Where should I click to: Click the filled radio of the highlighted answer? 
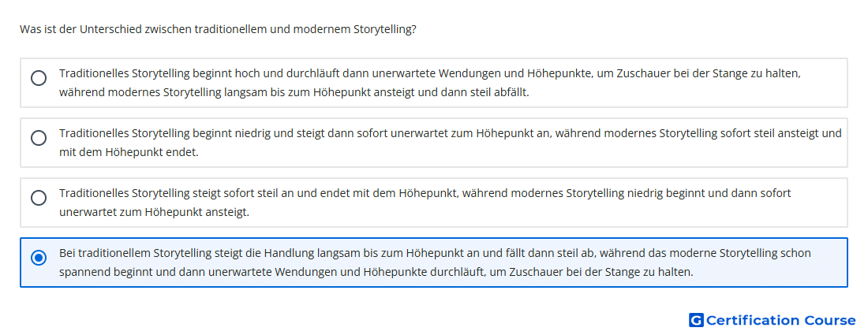[x=39, y=258]
